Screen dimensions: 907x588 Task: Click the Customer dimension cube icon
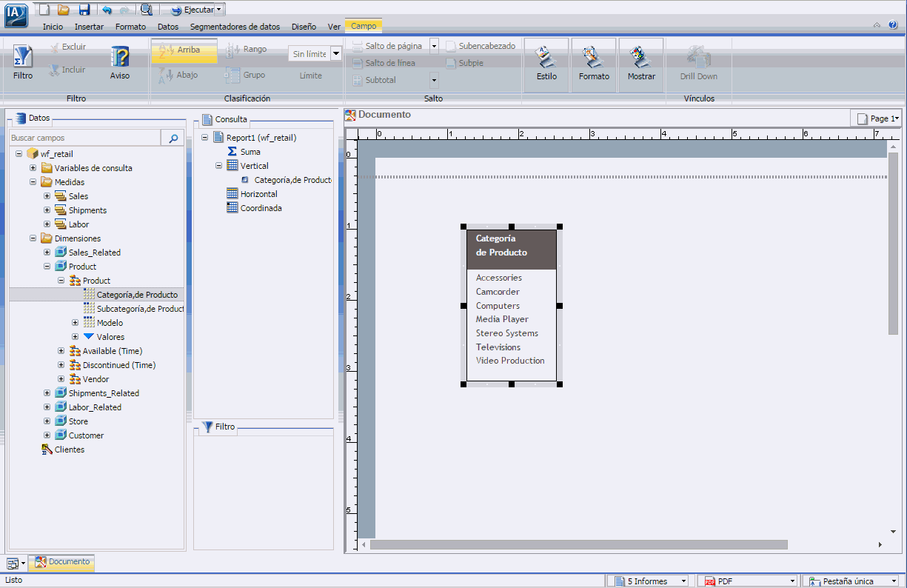click(x=60, y=435)
